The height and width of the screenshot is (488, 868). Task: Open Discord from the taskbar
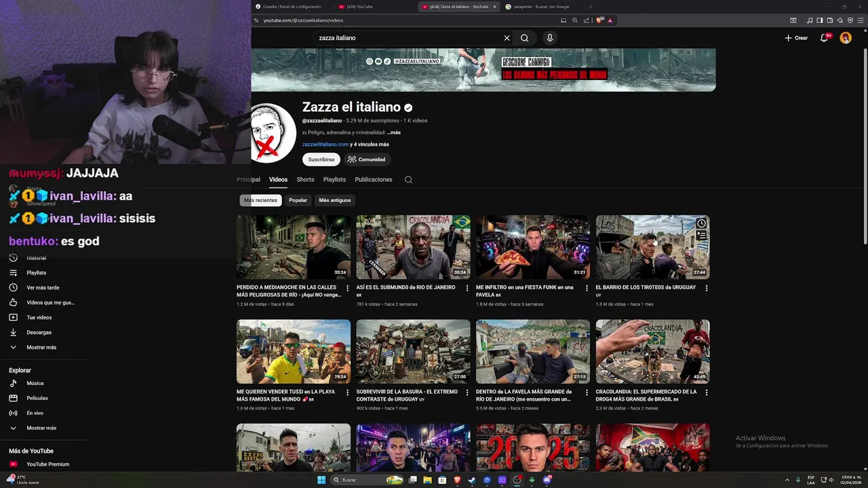[547, 480]
